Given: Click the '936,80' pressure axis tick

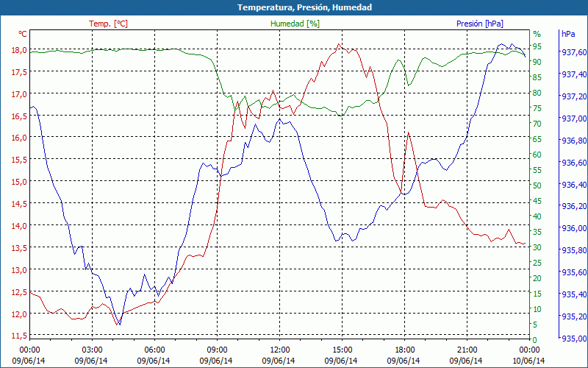Looking at the screenshot, I should pyautogui.click(x=574, y=141).
